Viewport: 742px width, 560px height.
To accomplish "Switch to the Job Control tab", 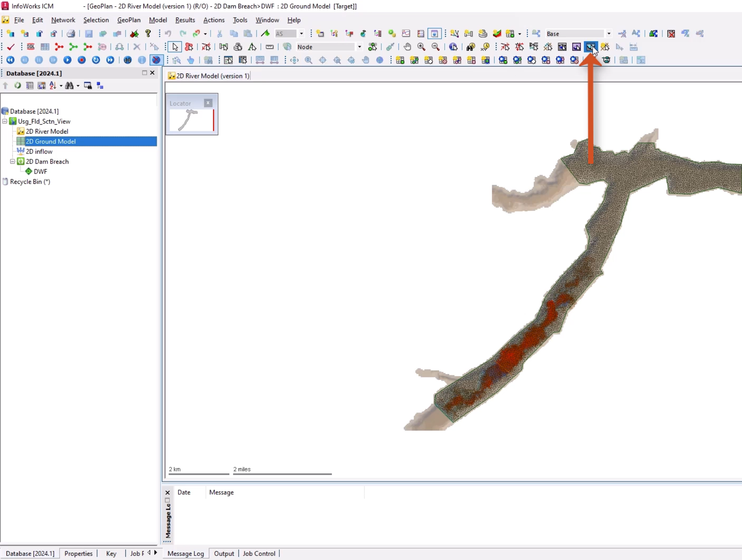I will point(259,553).
